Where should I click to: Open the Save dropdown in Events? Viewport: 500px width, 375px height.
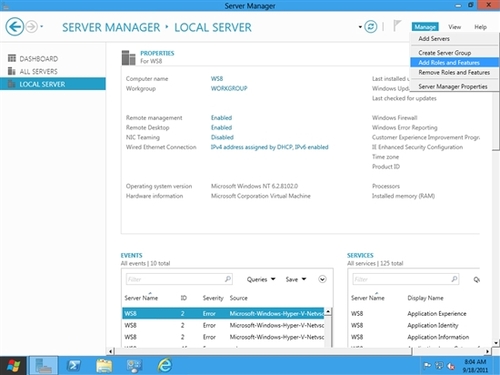pos(296,279)
